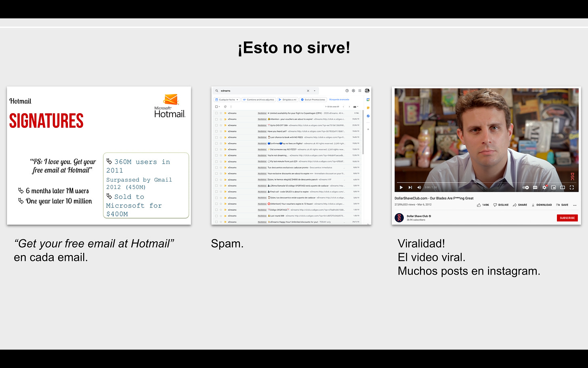Screen dimensions: 588x368
Task: Click the Google account profile picture
Action: (x=367, y=91)
